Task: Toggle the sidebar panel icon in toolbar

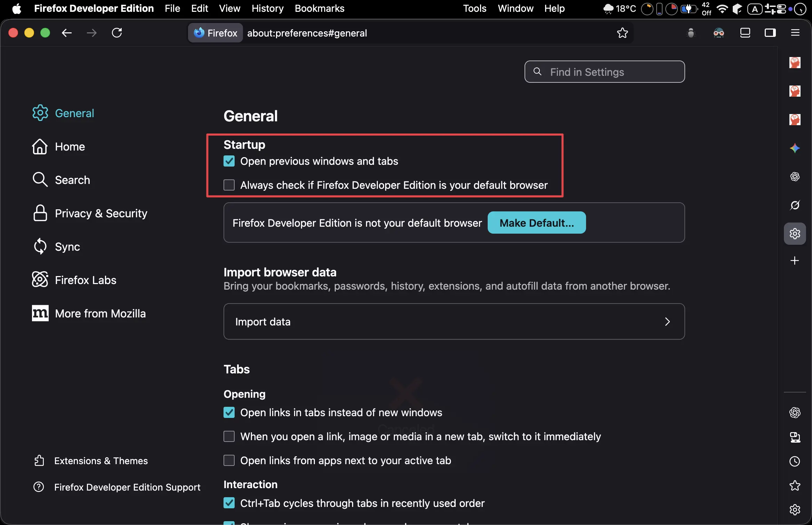Action: click(770, 33)
